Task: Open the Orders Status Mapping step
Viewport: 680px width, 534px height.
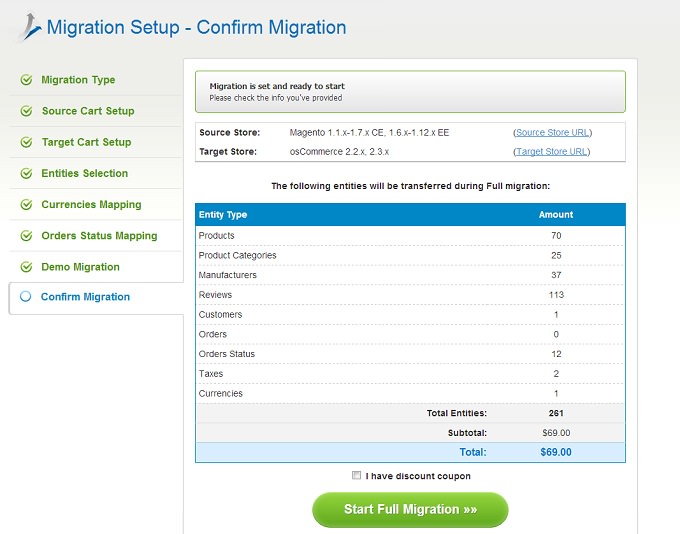Action: tap(99, 236)
